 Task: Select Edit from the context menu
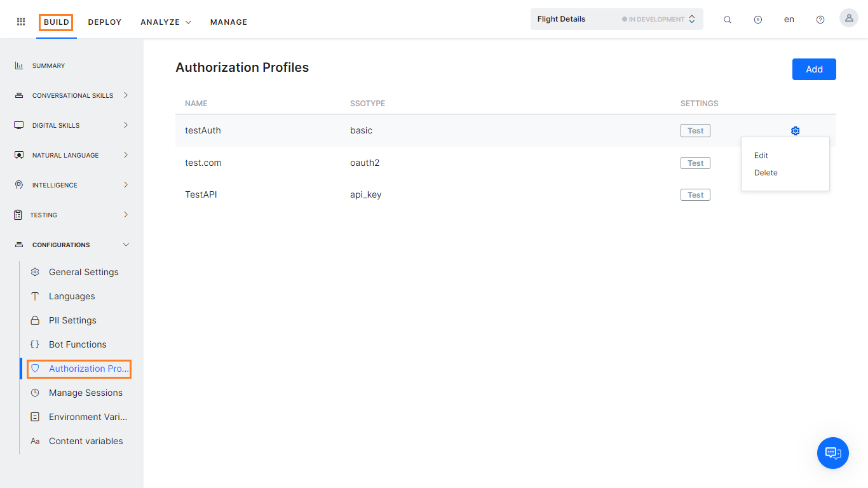pos(761,155)
